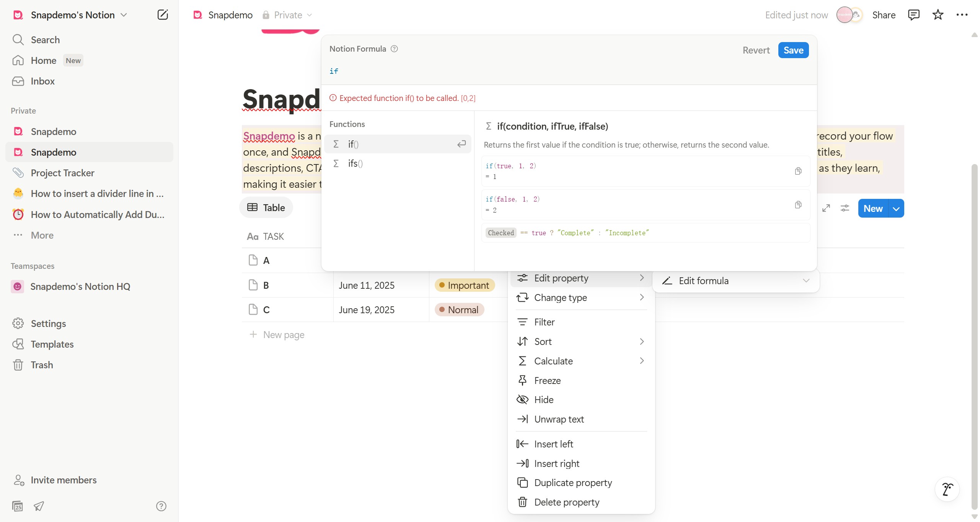980x522 pixels.
Task: Choose Filter in the property menu
Action: point(581,322)
